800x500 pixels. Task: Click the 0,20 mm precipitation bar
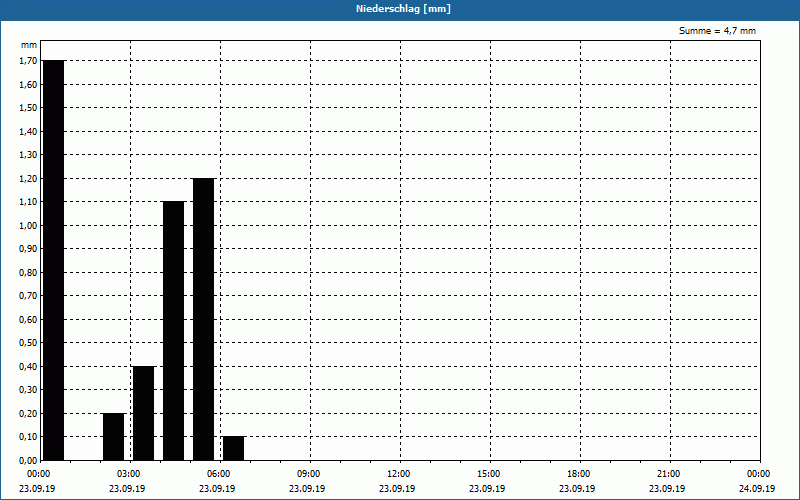(113, 437)
